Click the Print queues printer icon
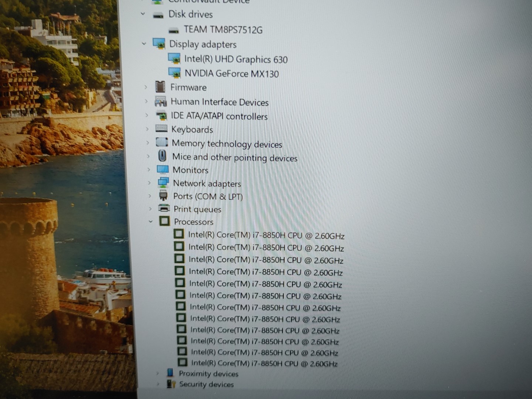Screen dimensions: 532x399 164,208
